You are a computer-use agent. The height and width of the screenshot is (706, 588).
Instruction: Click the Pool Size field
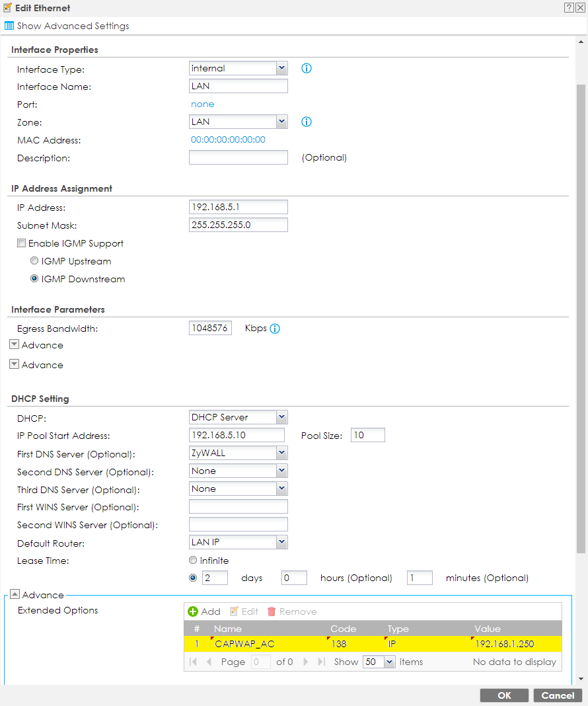pos(367,435)
